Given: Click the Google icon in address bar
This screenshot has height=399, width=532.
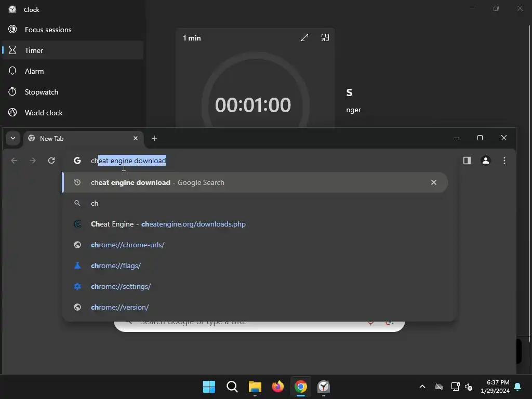Looking at the screenshot, I should click(77, 161).
